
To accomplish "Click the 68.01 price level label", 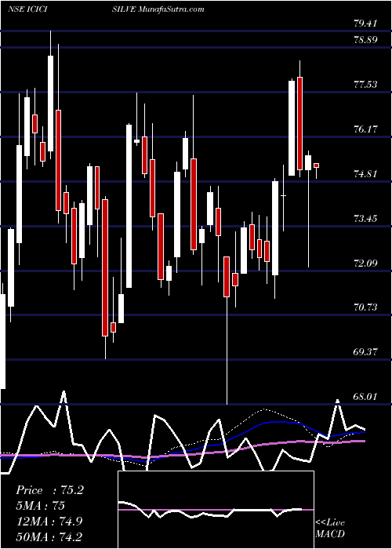I will pos(365,397).
